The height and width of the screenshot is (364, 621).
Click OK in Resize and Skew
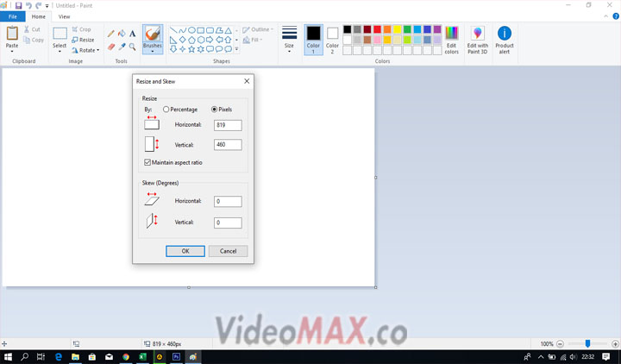(185, 251)
